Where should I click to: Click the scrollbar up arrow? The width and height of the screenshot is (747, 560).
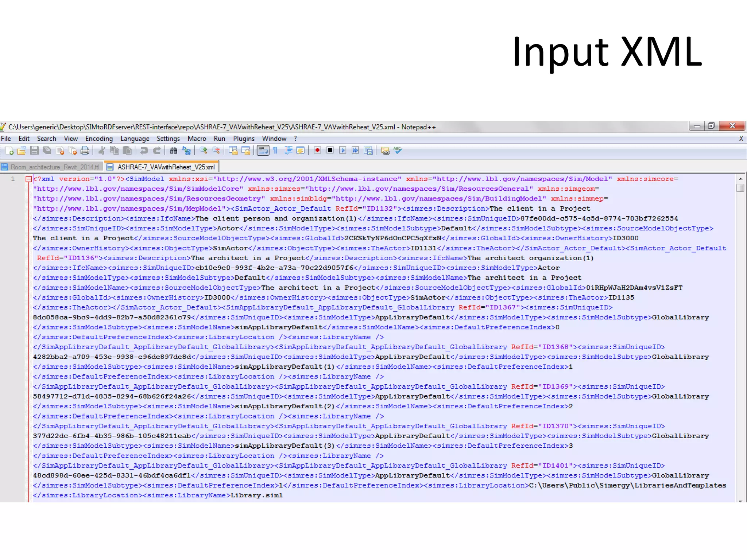pyautogui.click(x=740, y=179)
